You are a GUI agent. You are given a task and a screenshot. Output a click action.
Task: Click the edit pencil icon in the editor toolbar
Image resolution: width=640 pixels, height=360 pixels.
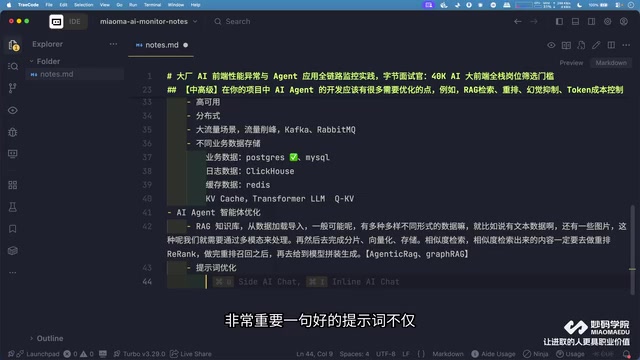tap(596, 45)
